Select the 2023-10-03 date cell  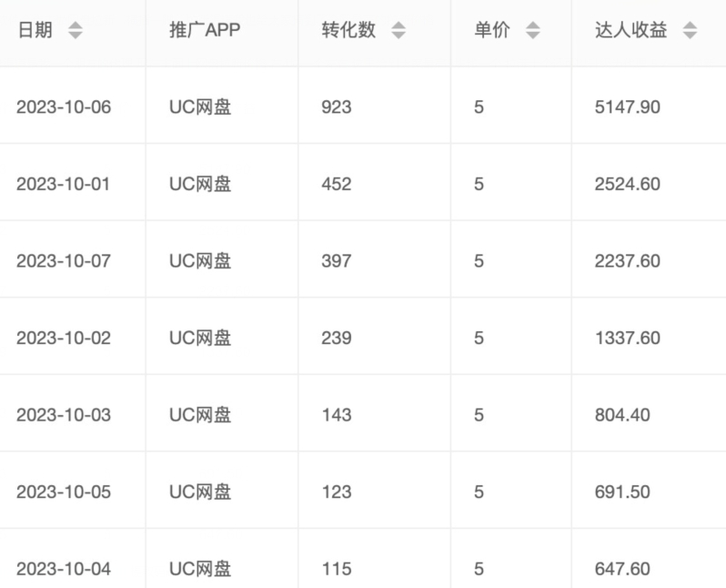pyautogui.click(x=64, y=415)
